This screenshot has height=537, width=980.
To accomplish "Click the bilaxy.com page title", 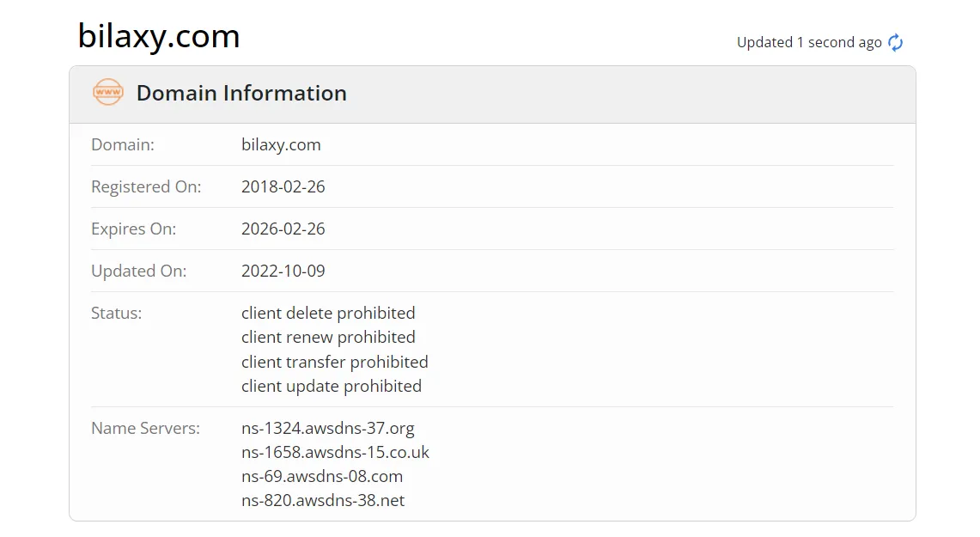I will tap(159, 36).
